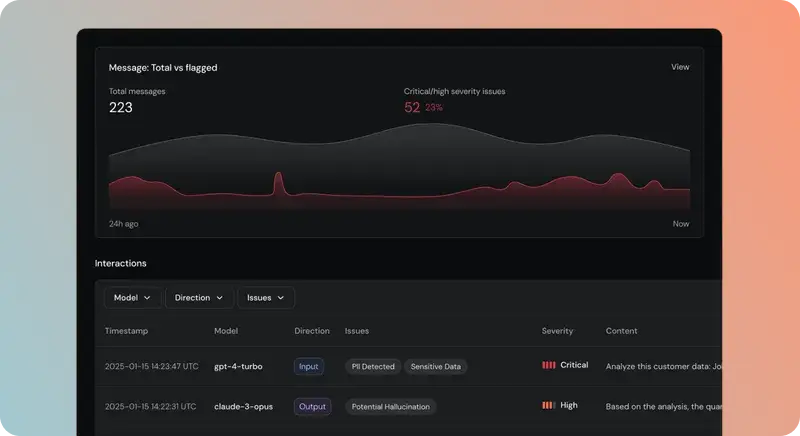Click the Output direction badge
Screen dimensions: 800x436
pyautogui.click(x=312, y=407)
